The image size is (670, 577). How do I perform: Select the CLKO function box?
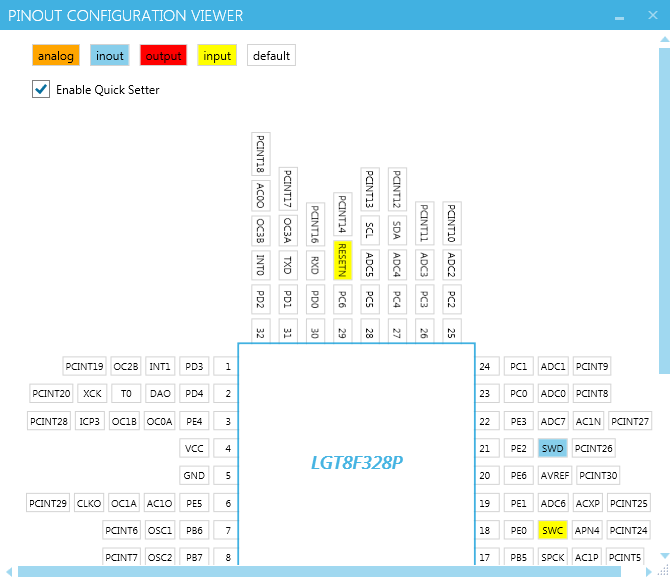pyautogui.click(x=89, y=503)
